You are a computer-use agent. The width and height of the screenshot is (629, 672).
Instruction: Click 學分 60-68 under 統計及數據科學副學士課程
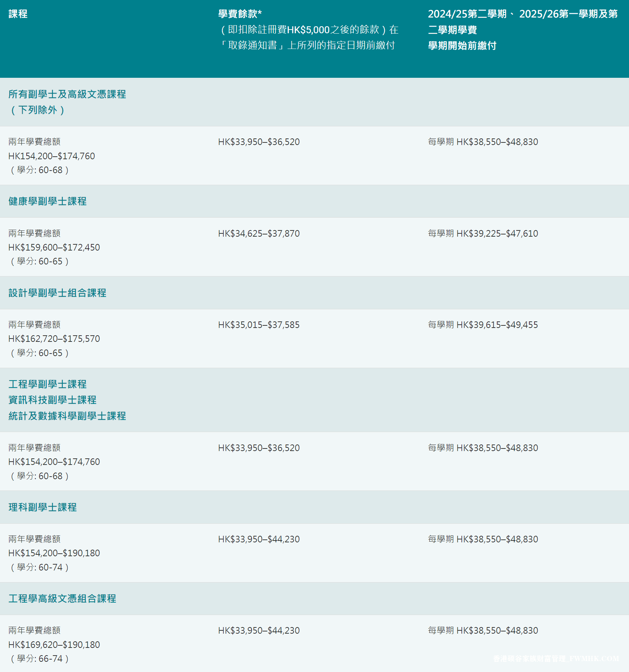tap(39, 476)
